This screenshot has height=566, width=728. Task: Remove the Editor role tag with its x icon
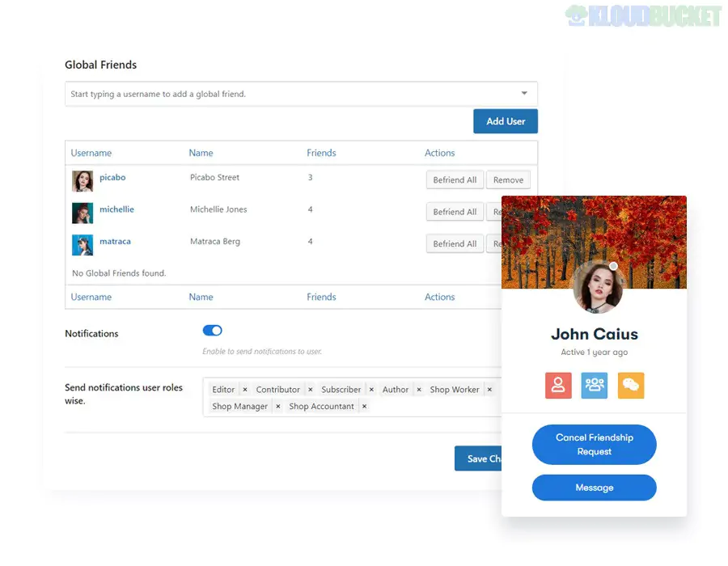point(245,389)
